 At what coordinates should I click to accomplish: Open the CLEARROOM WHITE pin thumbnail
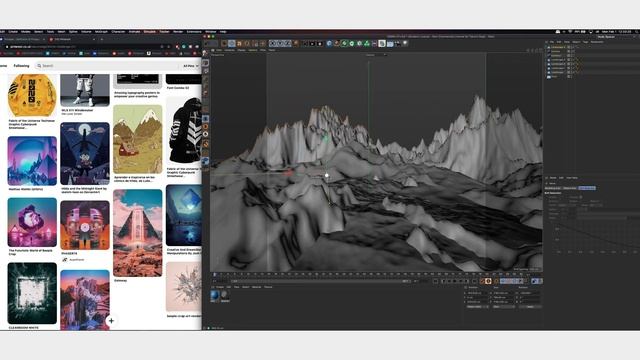(32, 293)
